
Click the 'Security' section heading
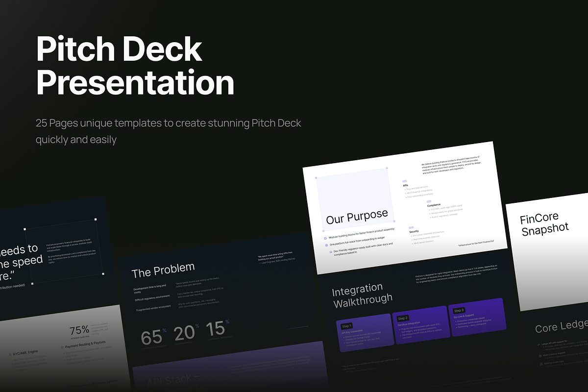pos(414,231)
